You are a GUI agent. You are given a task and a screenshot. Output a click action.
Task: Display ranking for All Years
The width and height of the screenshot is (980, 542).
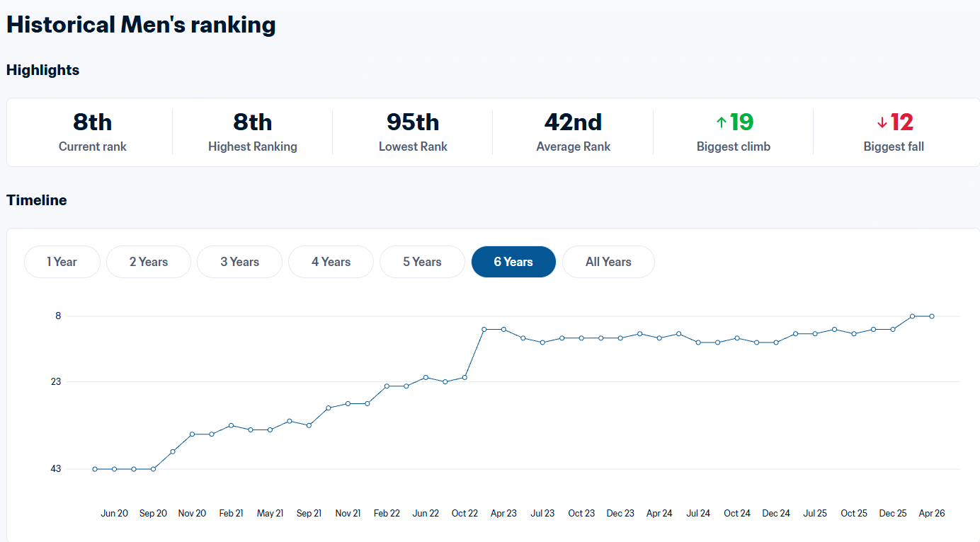coord(608,262)
